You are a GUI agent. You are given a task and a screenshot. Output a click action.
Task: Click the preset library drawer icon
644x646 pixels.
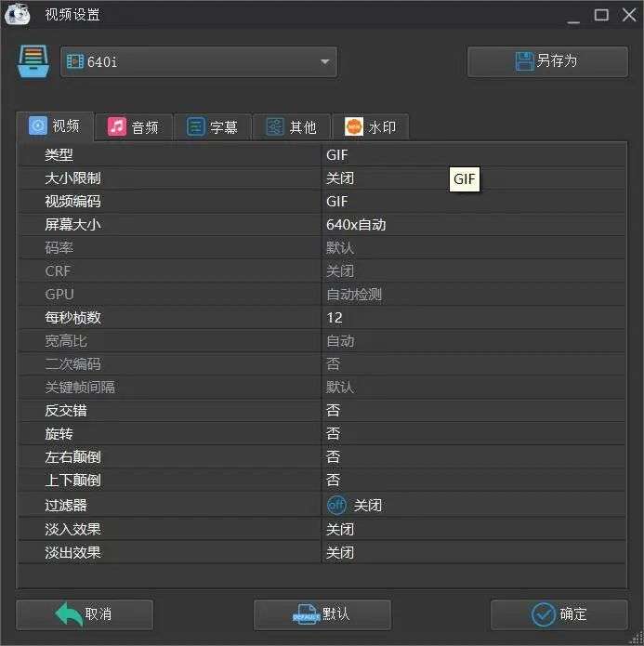point(33,61)
